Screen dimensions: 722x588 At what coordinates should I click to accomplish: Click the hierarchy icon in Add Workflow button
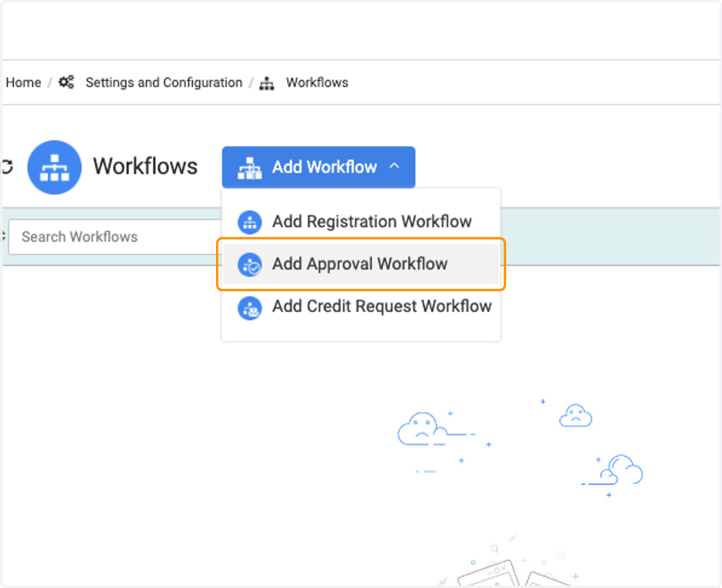point(250,167)
